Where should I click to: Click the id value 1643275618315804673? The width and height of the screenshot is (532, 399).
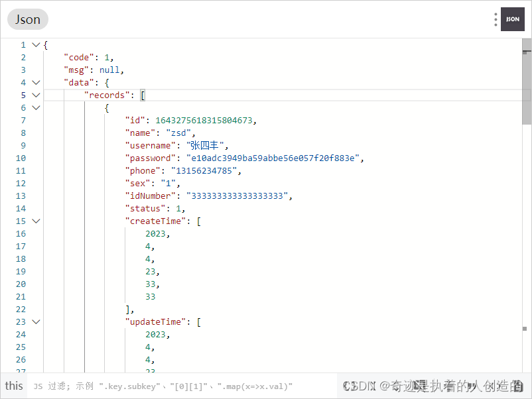coord(204,121)
